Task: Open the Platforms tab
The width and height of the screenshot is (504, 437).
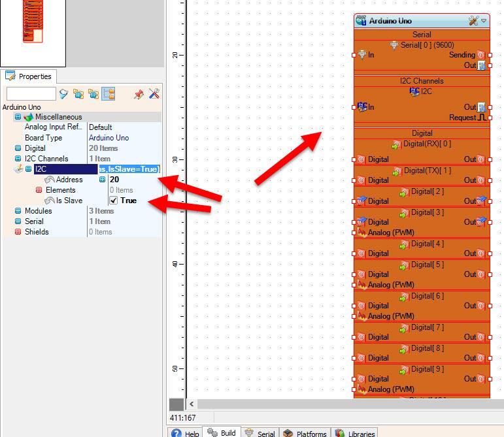Action: click(x=305, y=433)
